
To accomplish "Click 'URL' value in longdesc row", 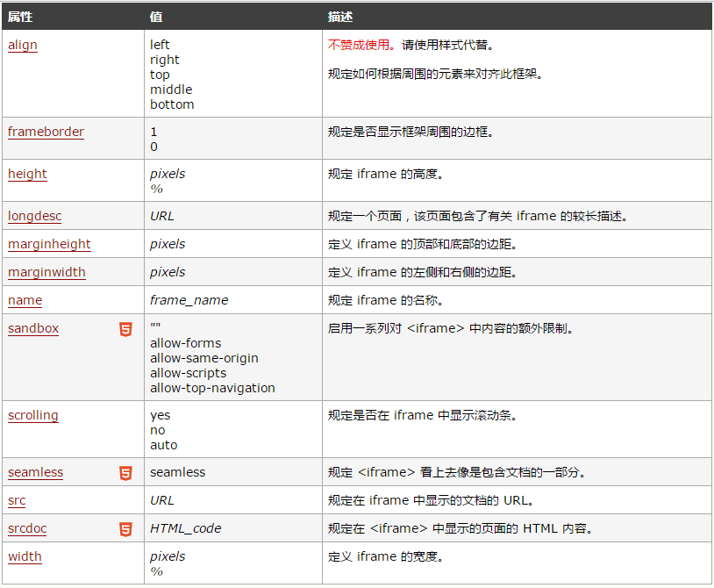I will (x=162, y=217).
